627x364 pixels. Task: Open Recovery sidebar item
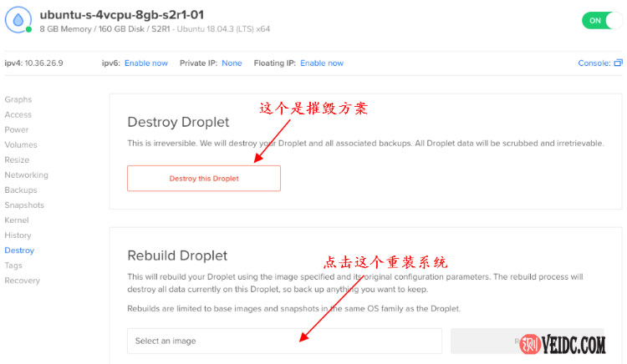(23, 281)
